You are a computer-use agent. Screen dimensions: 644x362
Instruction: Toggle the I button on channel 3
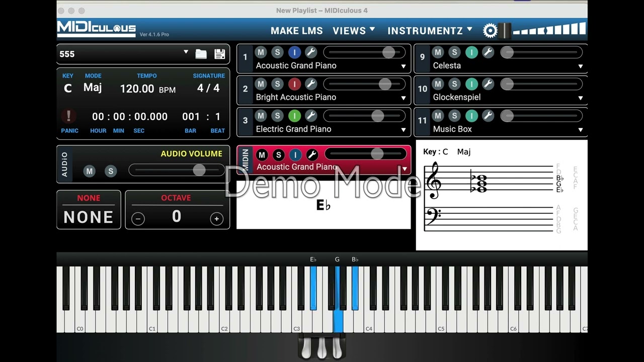pos(294,116)
